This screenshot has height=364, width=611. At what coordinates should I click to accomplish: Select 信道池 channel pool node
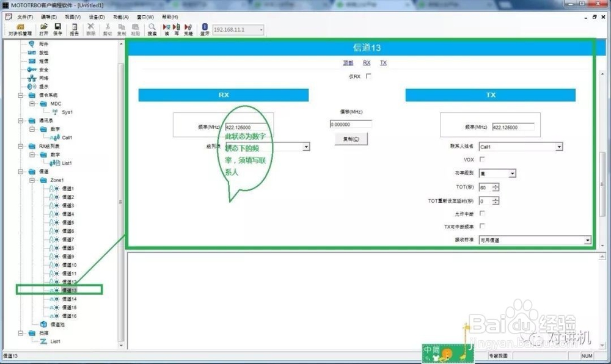(x=57, y=324)
